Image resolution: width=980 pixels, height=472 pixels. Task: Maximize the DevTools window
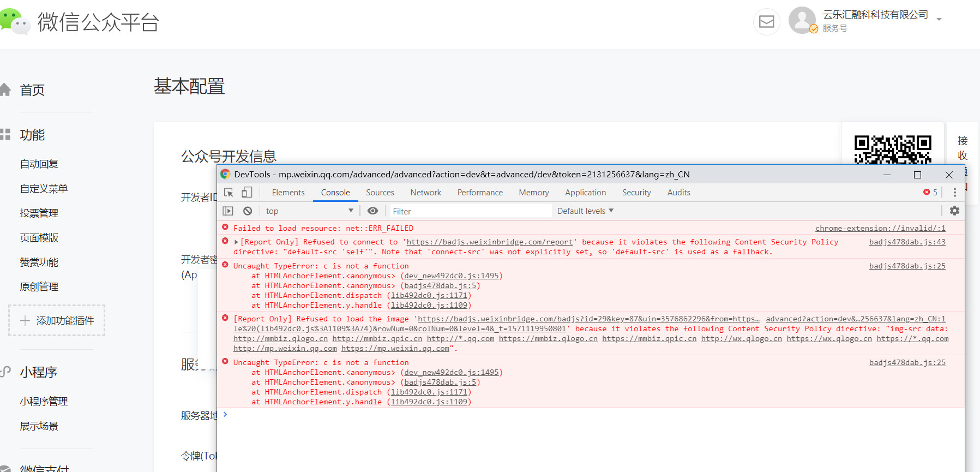917,175
